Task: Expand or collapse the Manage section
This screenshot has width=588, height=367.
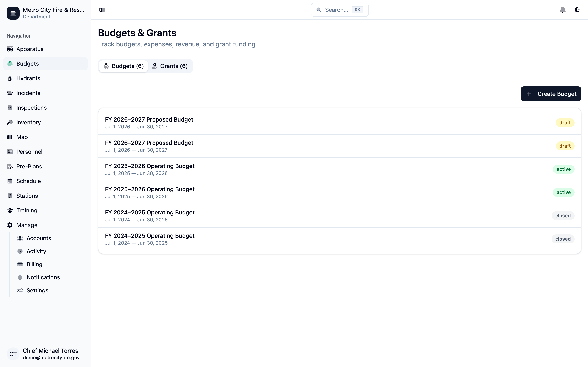Action: [27, 225]
